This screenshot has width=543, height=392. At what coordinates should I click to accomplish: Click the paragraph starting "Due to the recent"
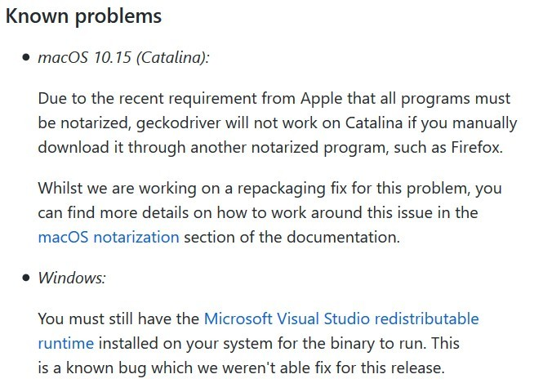[x=277, y=123]
